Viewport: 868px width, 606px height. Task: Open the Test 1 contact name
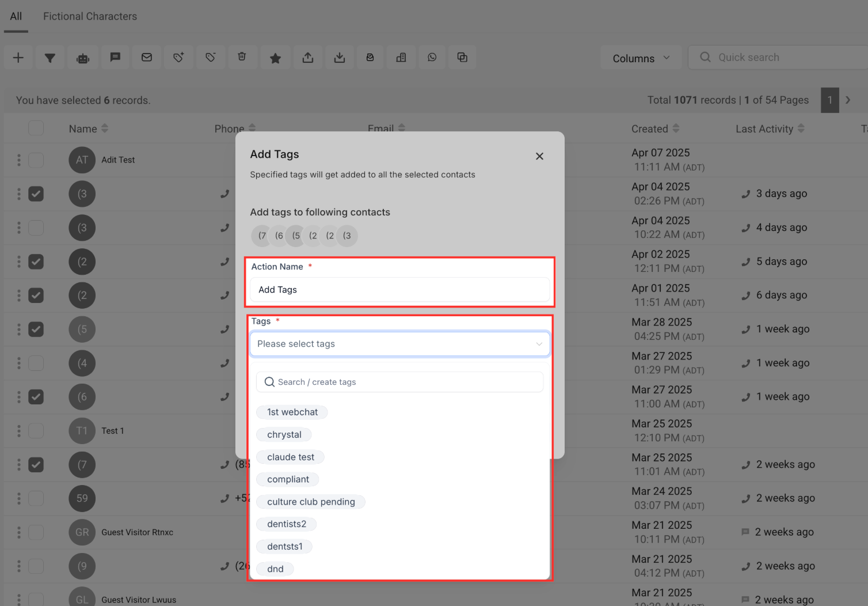[113, 431]
